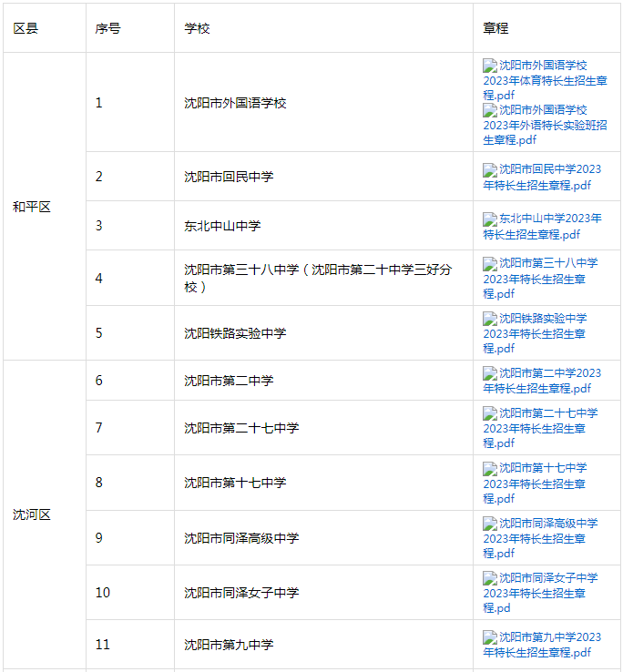
Task: Click file icon before 外语特长实验班 link
Action: (490, 110)
